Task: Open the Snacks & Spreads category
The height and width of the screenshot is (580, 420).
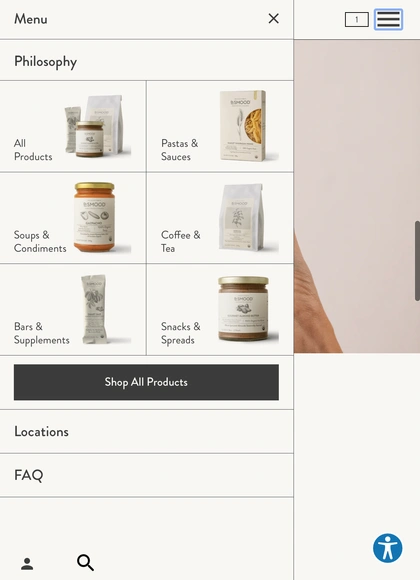Action: (x=220, y=310)
